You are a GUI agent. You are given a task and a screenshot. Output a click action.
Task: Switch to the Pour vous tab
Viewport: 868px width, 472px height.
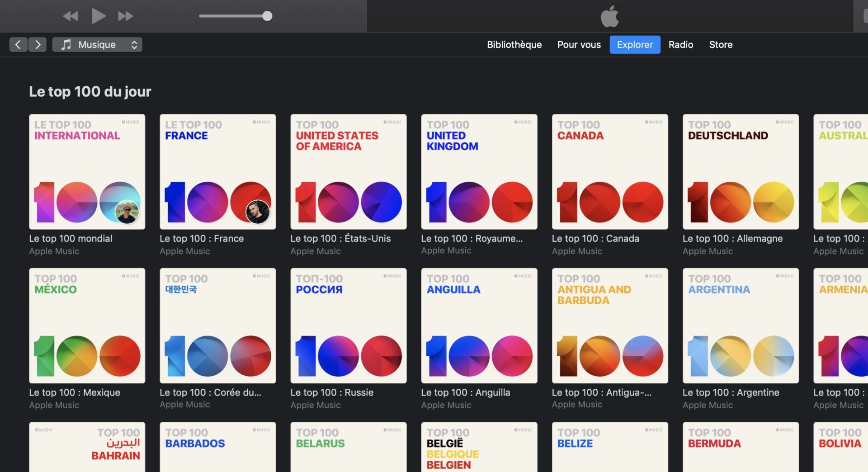579,44
